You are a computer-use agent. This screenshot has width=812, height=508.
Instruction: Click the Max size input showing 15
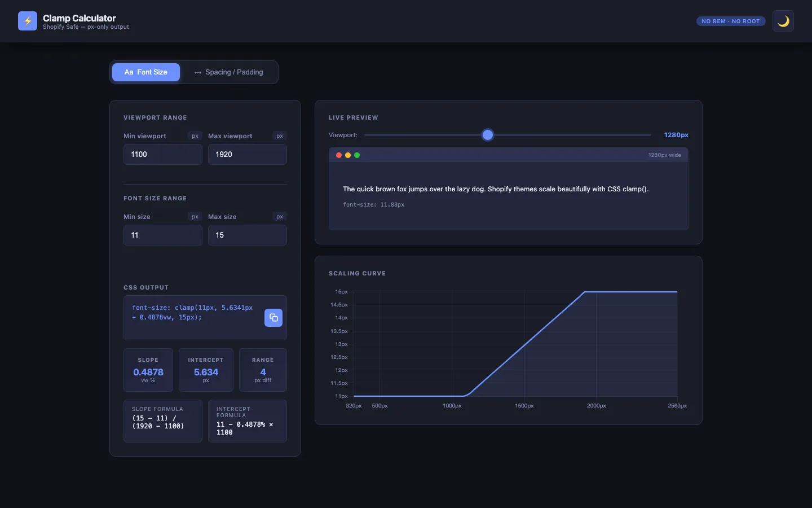click(248, 235)
